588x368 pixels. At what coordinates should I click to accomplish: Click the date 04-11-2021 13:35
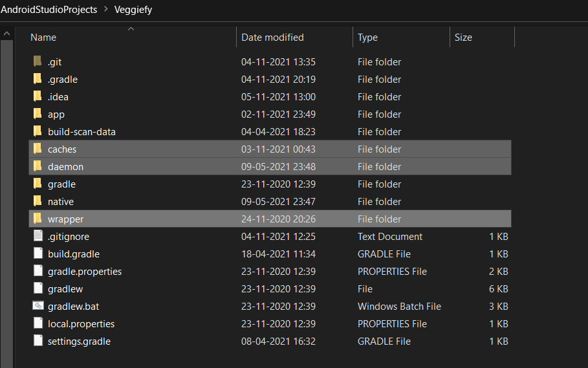278,62
